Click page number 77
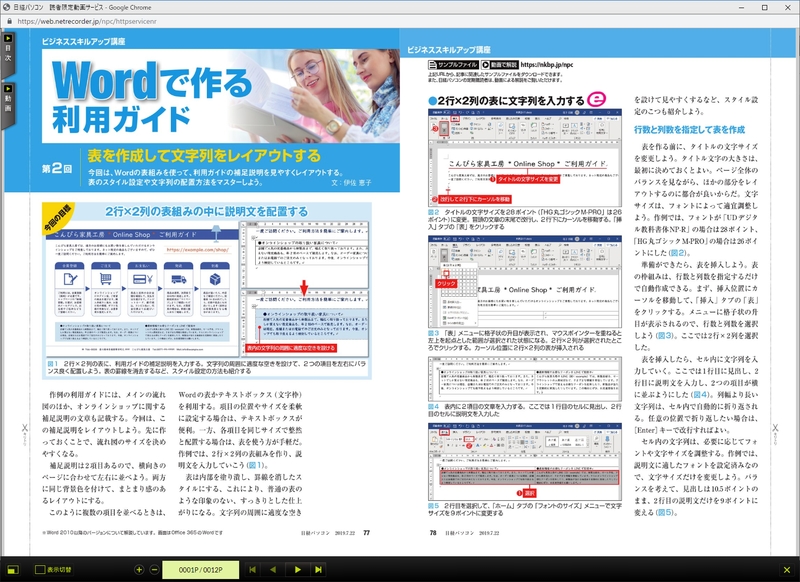 [366, 533]
